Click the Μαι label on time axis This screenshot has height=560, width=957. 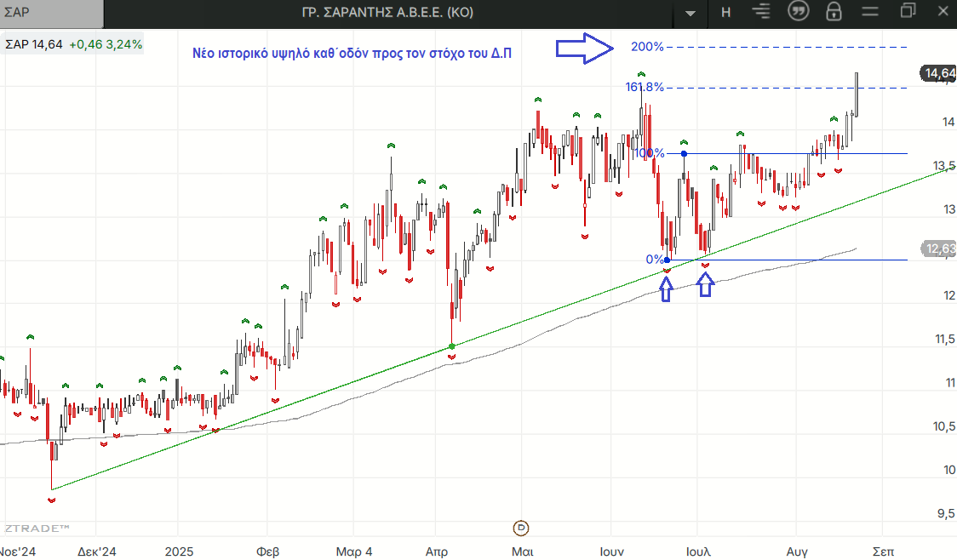coord(523,551)
